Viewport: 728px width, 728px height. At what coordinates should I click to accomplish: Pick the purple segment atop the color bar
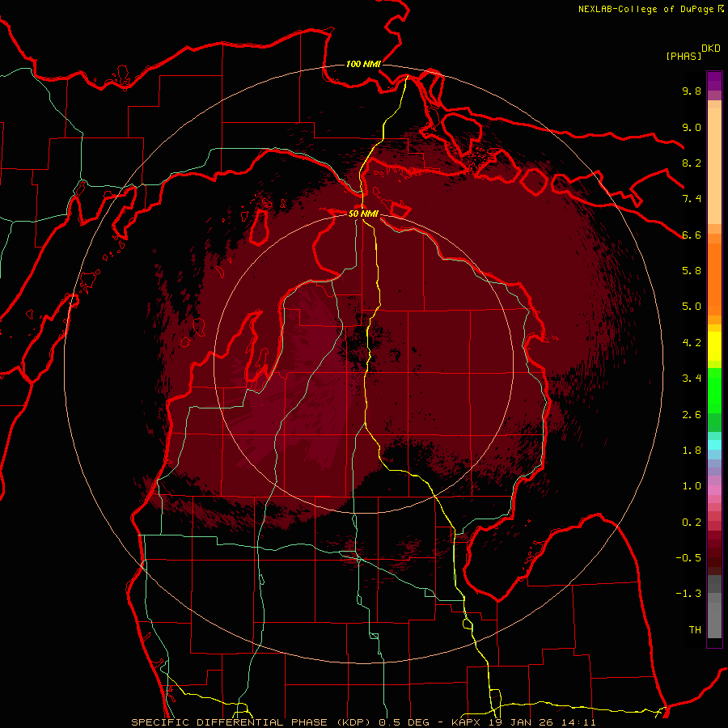coord(714,81)
